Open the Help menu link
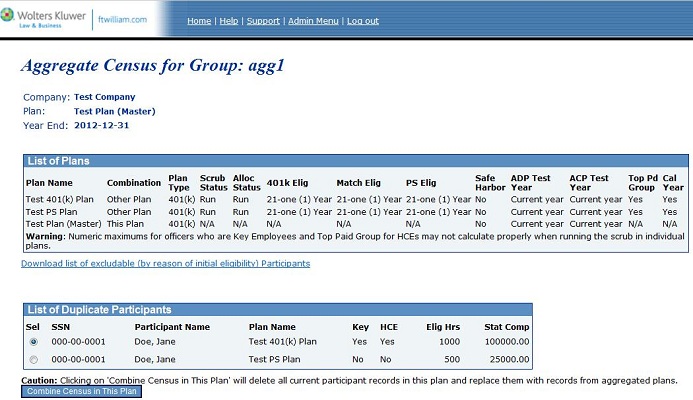This screenshot has height=400, width=693. click(x=228, y=21)
